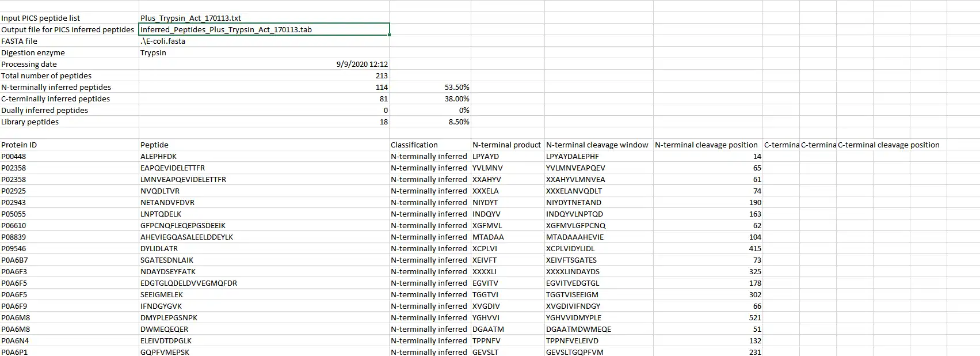Click cleavage window TPPNFVELEIVD

point(598,340)
